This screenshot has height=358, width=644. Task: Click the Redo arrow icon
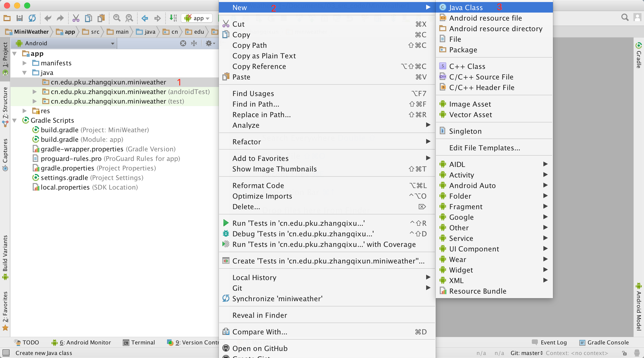point(60,18)
